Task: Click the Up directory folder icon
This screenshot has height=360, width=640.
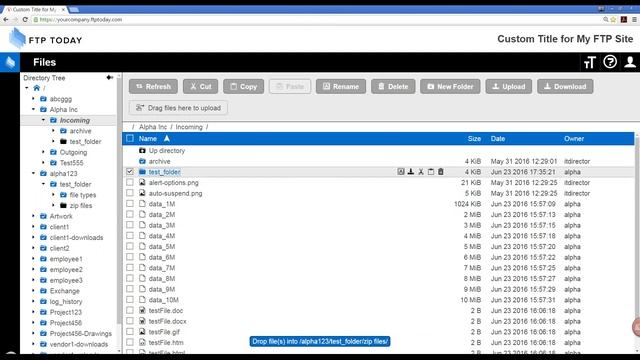Action: tap(142, 151)
